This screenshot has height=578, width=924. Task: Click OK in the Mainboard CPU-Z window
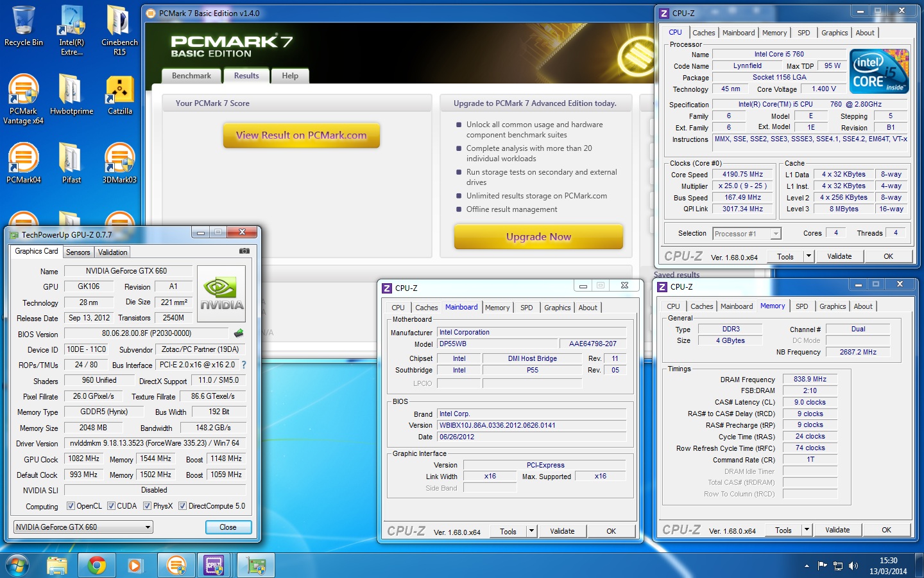point(612,531)
